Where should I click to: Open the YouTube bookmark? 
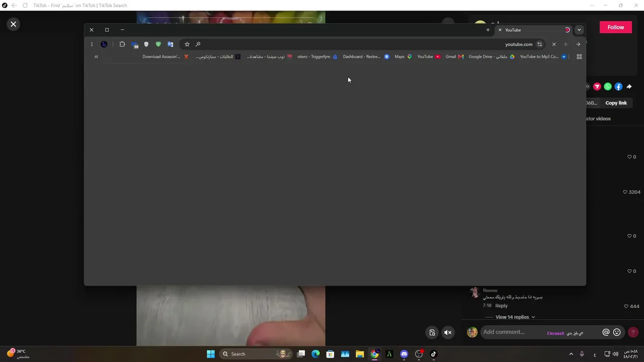pyautogui.click(x=429, y=57)
